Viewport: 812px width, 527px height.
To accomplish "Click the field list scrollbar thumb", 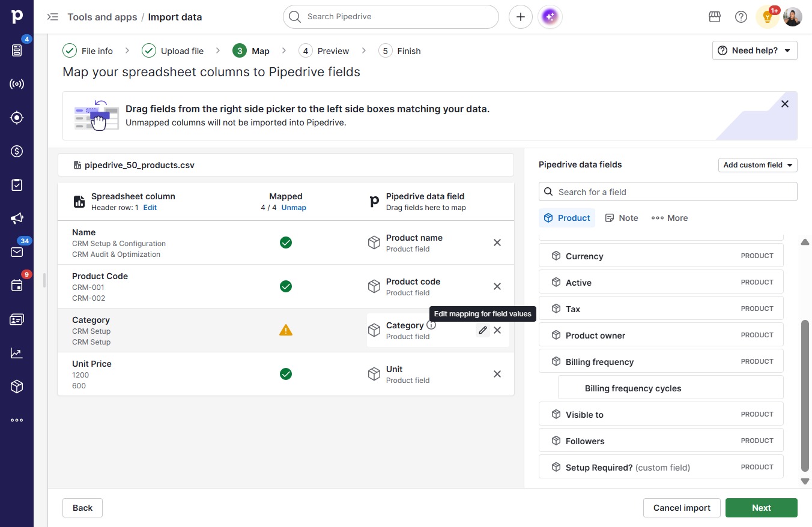I will coord(805,396).
